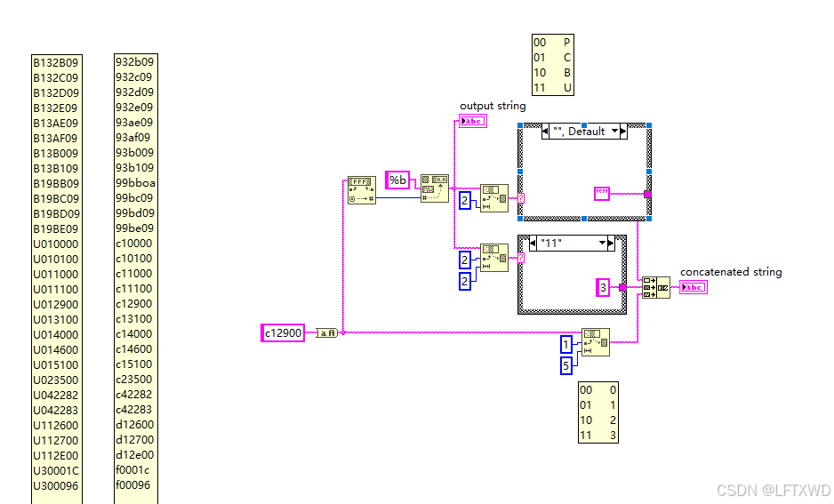Click the c10000 entry in the right list
This screenshot has height=504, width=834.
(134, 244)
